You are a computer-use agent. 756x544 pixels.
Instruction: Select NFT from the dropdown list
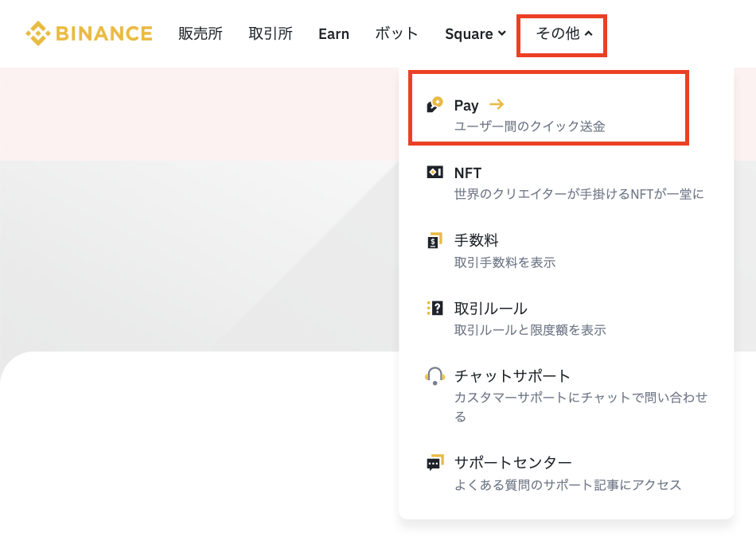point(468,173)
